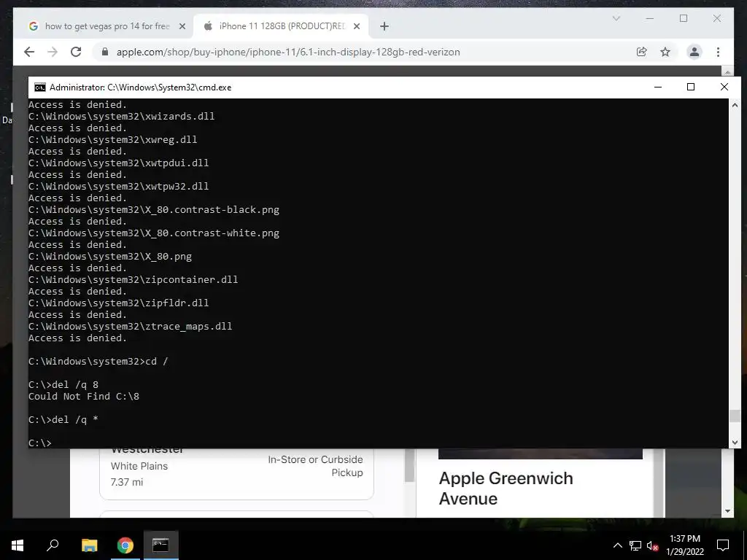Click the xwtpw32.dll path line
The width and height of the screenshot is (747, 560).
tap(119, 186)
